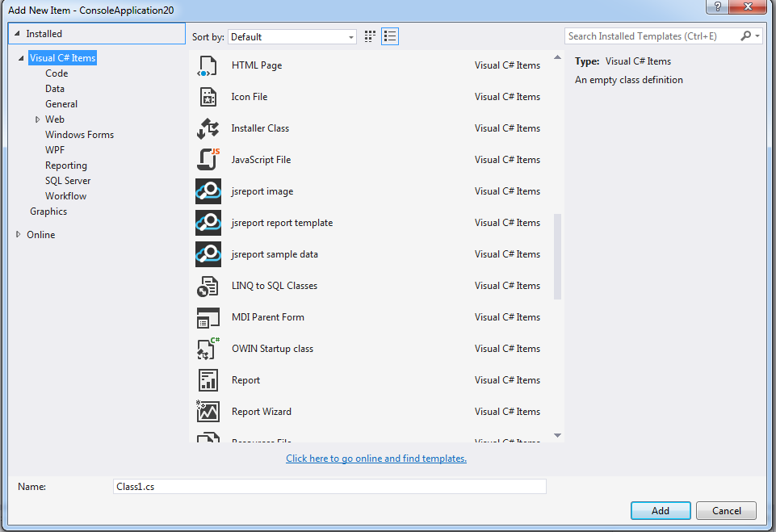This screenshot has height=532, width=776.
Task: Select the Report Wizard icon
Action: [x=208, y=412]
